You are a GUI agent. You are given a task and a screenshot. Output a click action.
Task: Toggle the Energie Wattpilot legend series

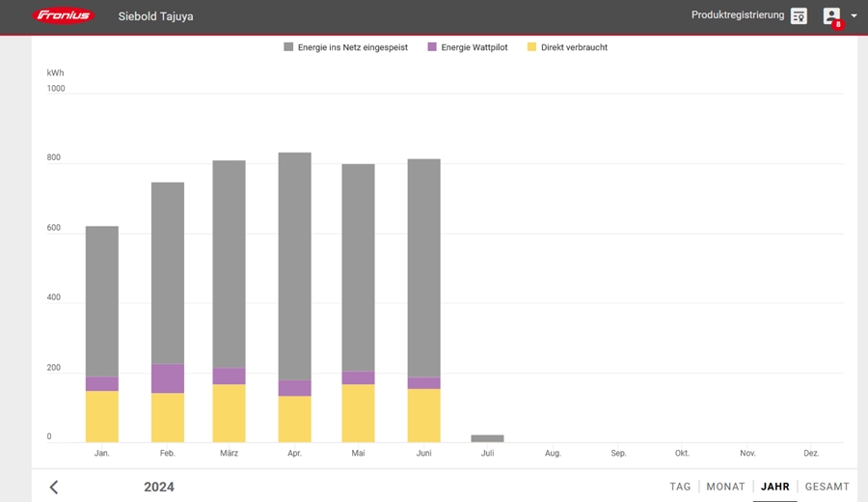[474, 47]
